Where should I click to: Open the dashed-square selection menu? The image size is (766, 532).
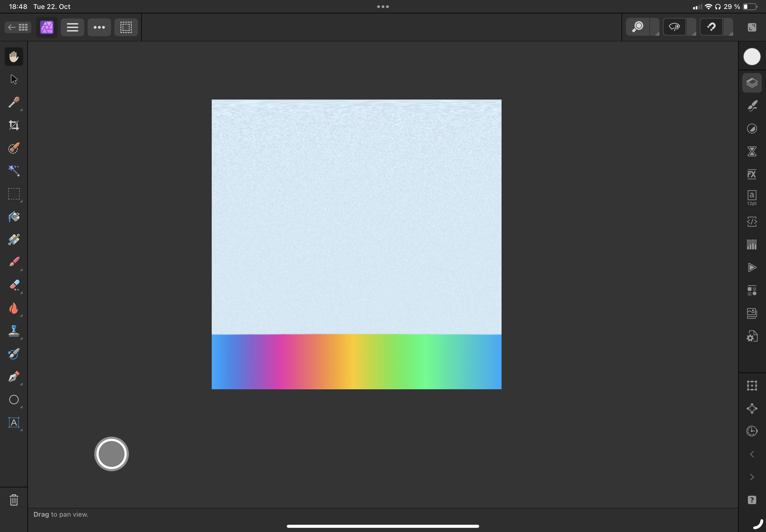pyautogui.click(x=126, y=27)
